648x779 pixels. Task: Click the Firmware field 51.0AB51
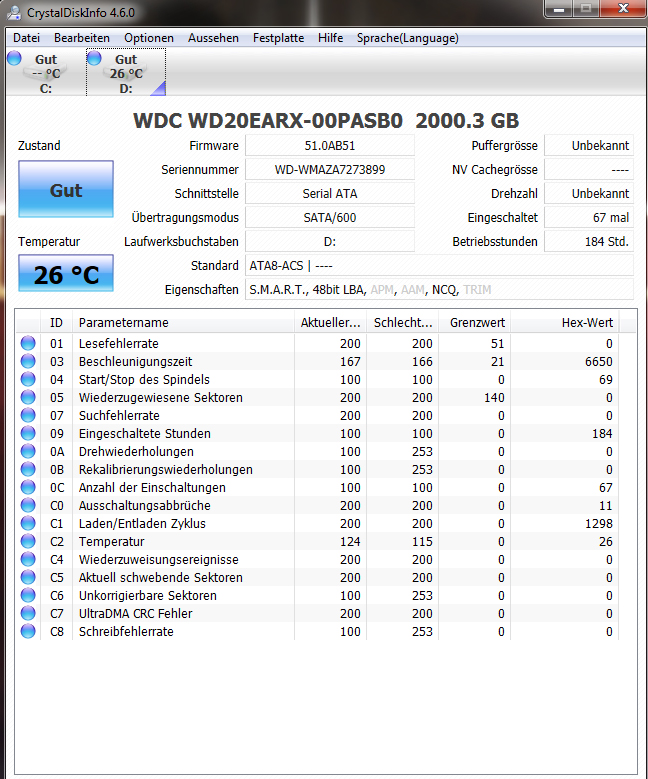coord(330,146)
